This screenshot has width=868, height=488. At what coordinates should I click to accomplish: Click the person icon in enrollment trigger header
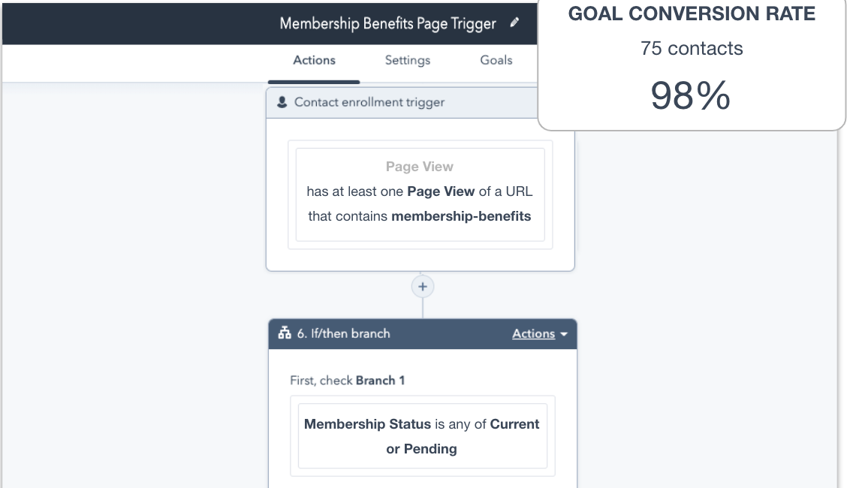coord(282,102)
